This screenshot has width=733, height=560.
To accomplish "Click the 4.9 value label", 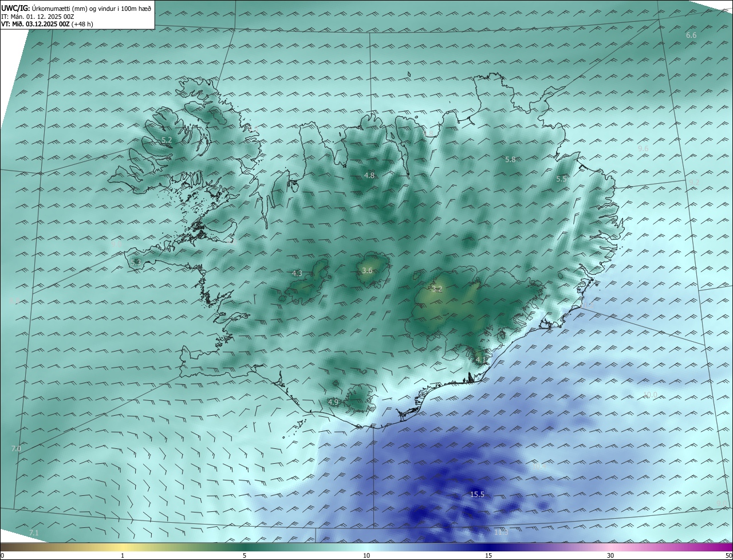I will (333, 402).
